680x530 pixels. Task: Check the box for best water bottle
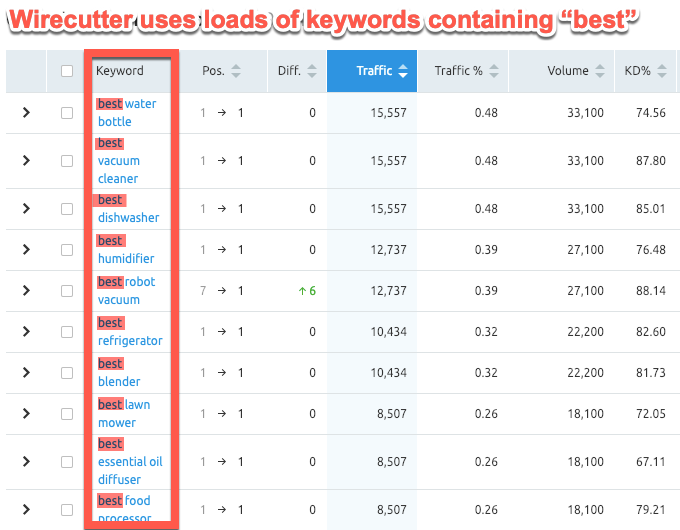coord(67,113)
